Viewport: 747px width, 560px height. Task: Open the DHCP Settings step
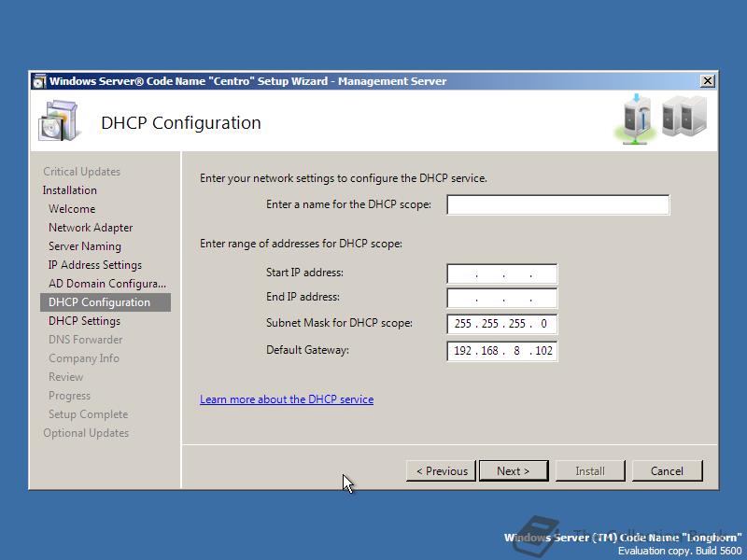84,321
